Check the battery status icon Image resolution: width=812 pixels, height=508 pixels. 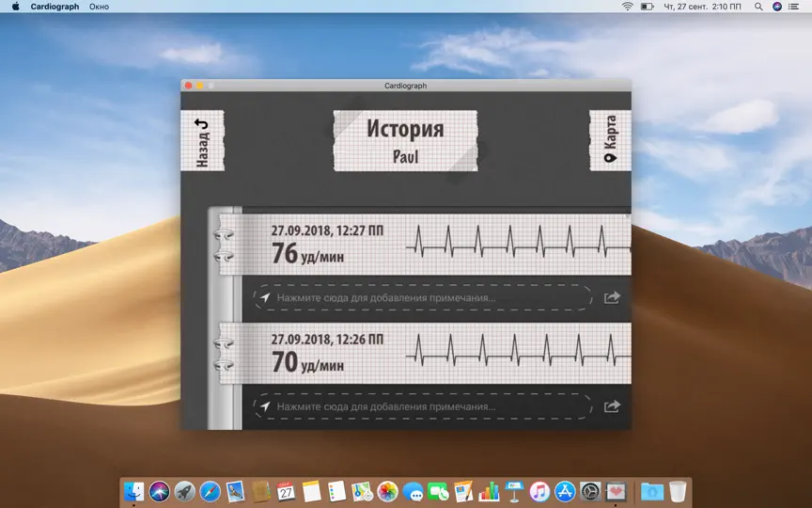[x=647, y=7]
